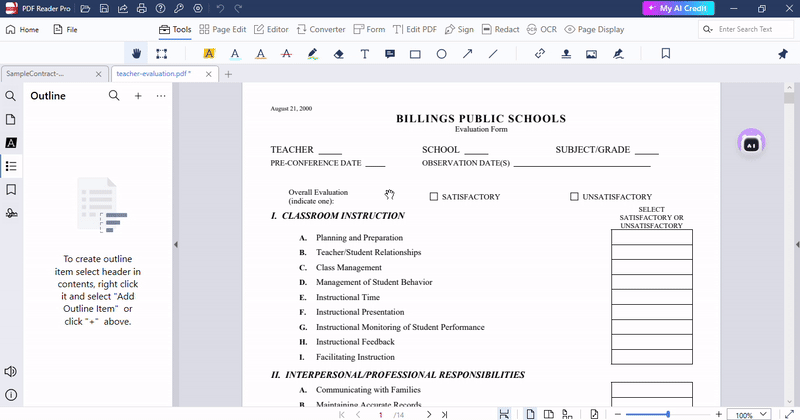Screen dimensions: 800x420
Task: Redo the last action
Action: tap(238, 9)
